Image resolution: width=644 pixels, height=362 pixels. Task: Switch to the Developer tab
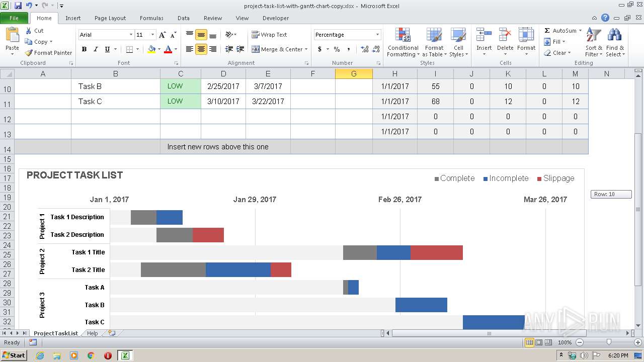click(x=276, y=18)
